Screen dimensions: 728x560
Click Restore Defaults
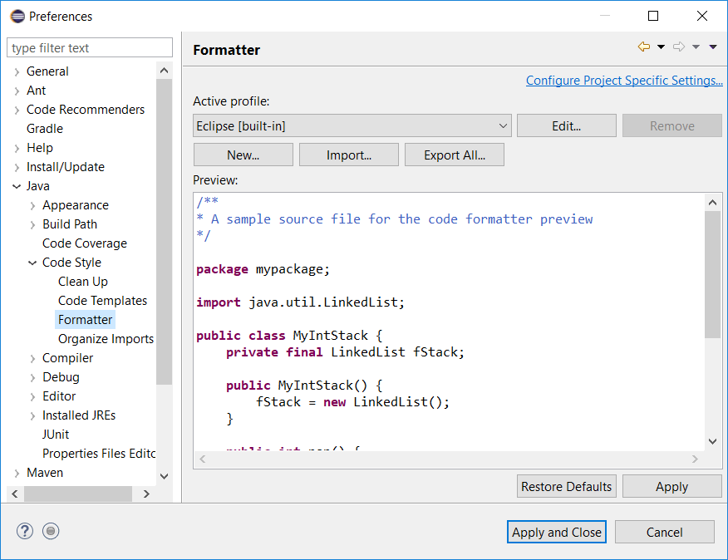[566, 486]
